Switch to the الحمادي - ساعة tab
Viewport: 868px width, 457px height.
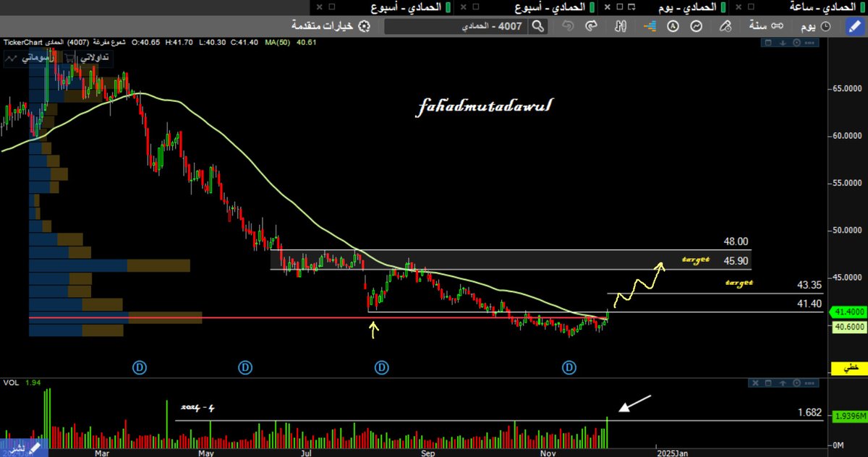[822, 7]
